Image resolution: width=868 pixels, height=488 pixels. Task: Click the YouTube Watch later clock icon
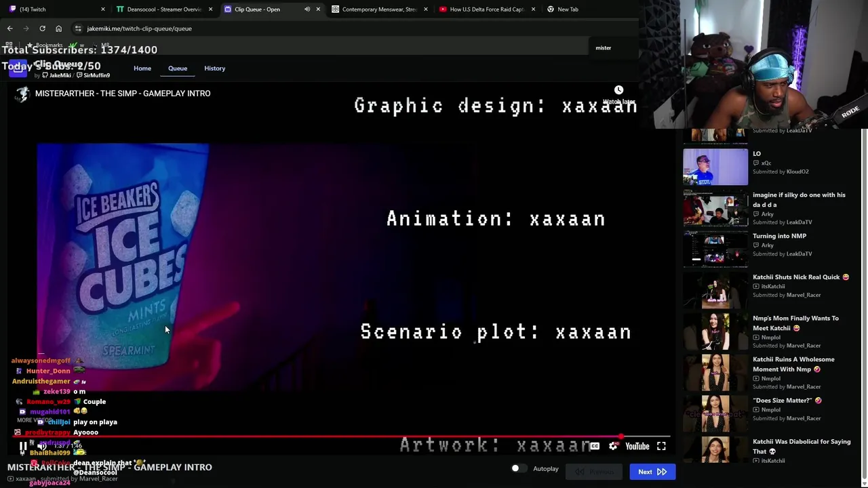[618, 90]
